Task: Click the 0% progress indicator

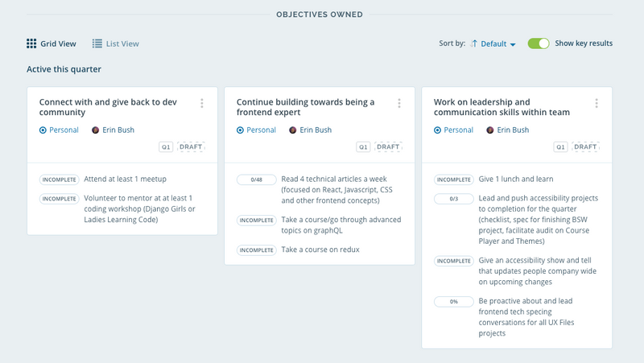Action: pos(453,302)
